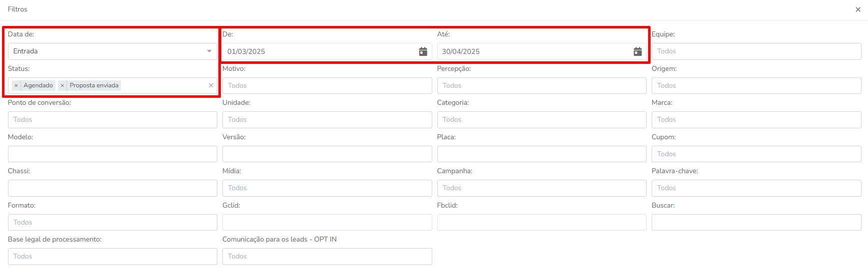Click the Placa input field

point(542,154)
